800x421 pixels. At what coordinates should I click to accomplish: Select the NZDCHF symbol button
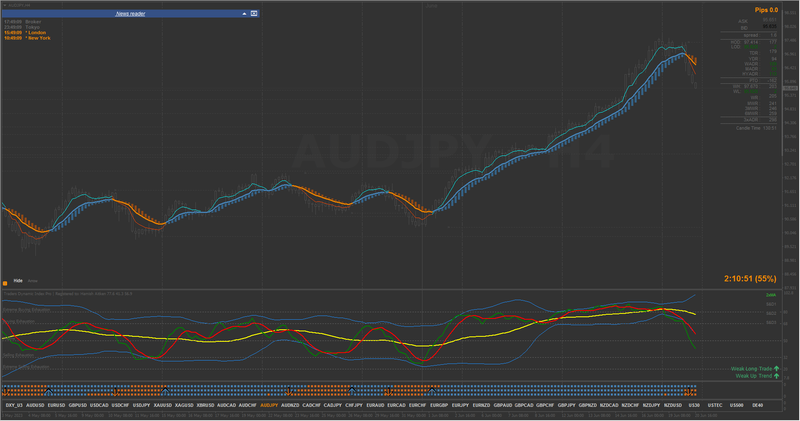(630, 405)
